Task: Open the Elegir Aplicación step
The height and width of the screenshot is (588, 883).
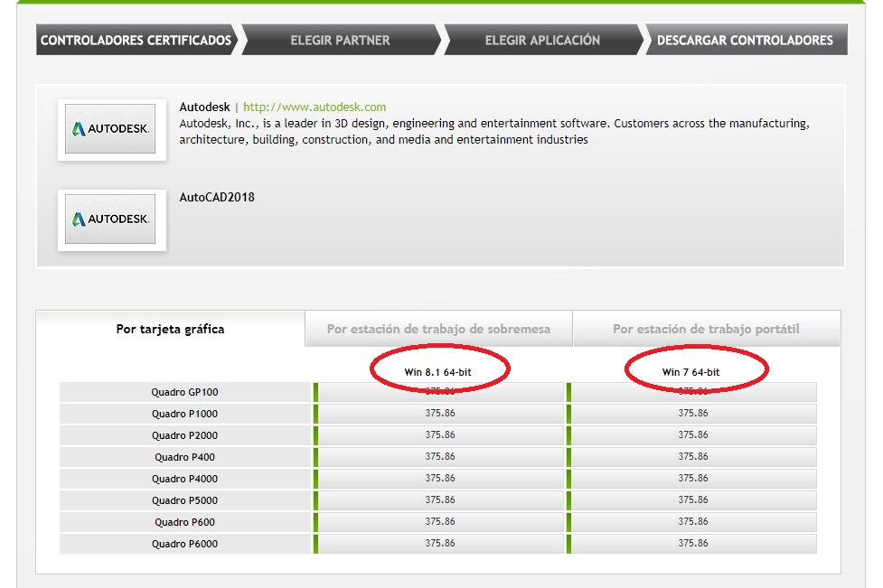Action: point(543,40)
